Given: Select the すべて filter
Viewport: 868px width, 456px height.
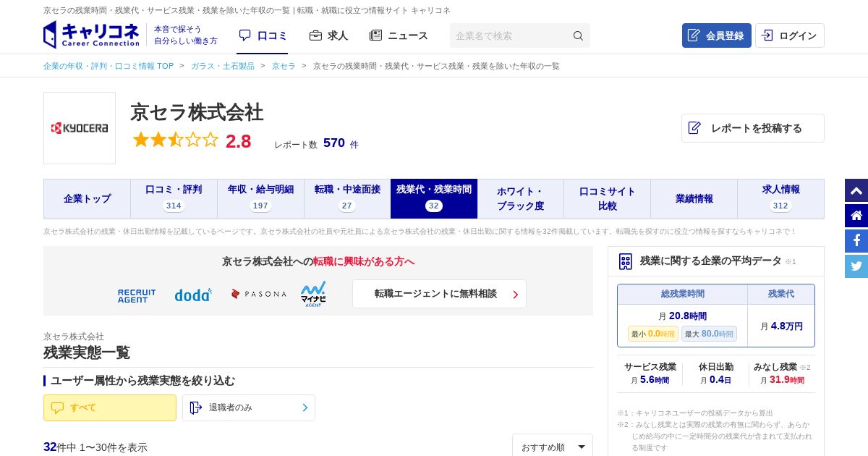Looking at the screenshot, I should 110,408.
